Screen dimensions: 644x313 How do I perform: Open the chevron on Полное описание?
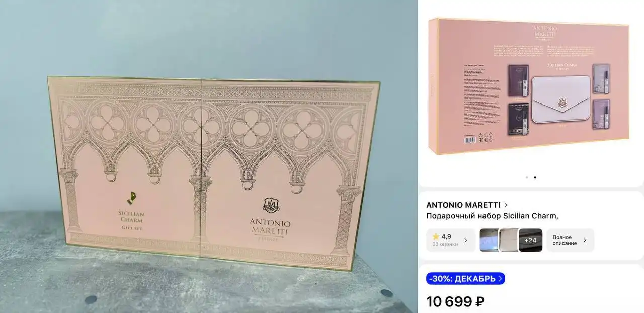tap(584, 240)
